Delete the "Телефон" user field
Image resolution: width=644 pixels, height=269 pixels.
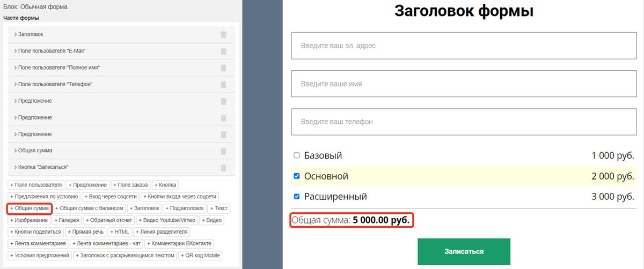click(223, 85)
